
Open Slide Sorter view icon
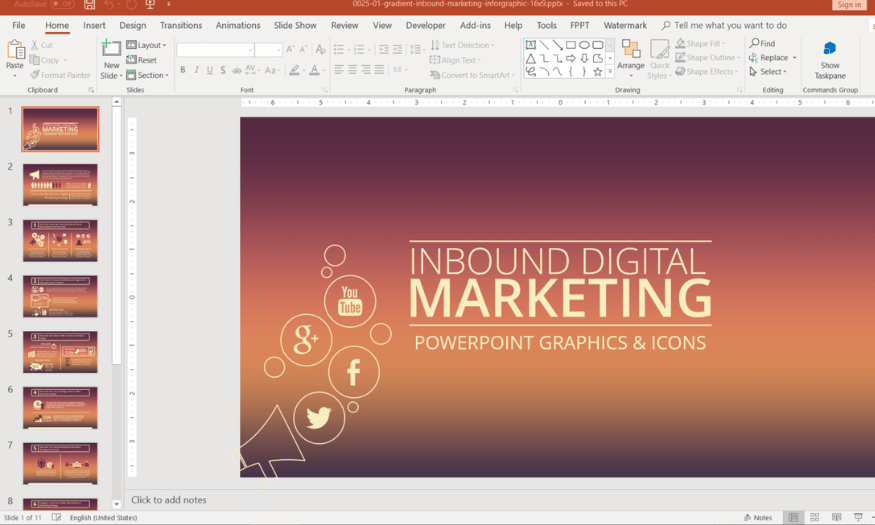click(x=815, y=517)
